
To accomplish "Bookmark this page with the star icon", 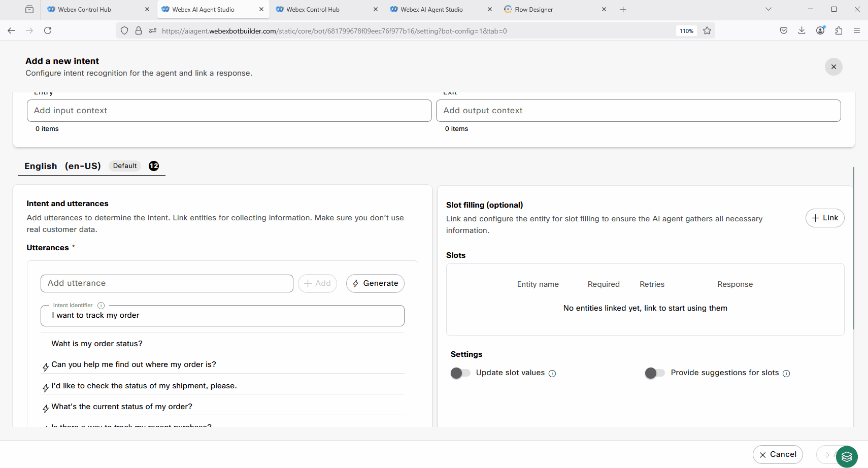I will (707, 31).
